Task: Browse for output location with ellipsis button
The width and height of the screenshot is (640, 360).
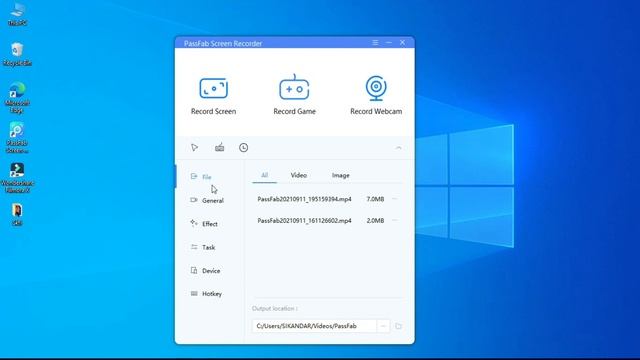Action: 383,326
